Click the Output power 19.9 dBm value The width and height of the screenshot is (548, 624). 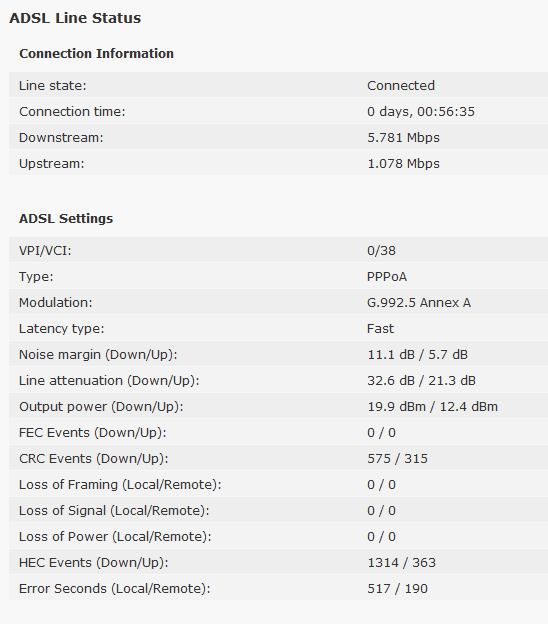pos(396,407)
